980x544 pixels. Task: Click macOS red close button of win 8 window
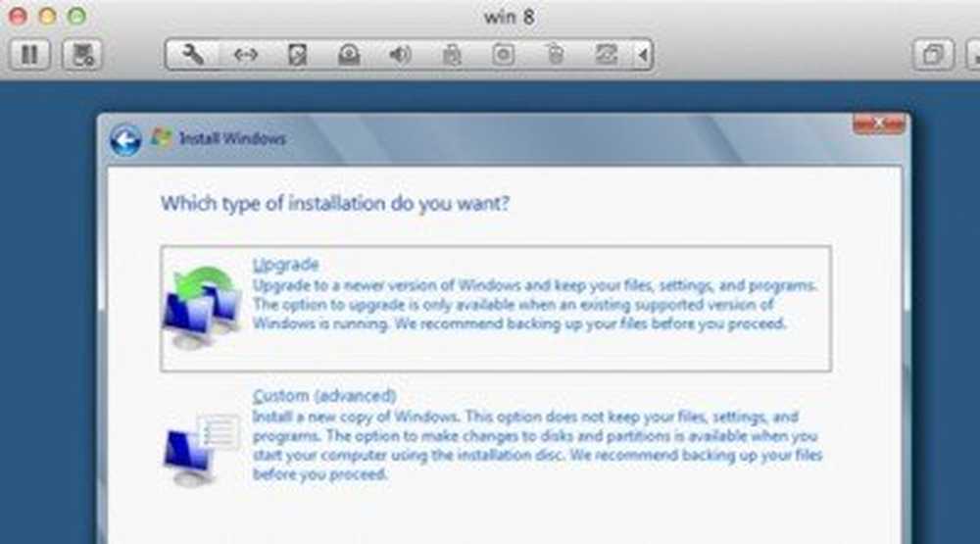[x=18, y=17]
